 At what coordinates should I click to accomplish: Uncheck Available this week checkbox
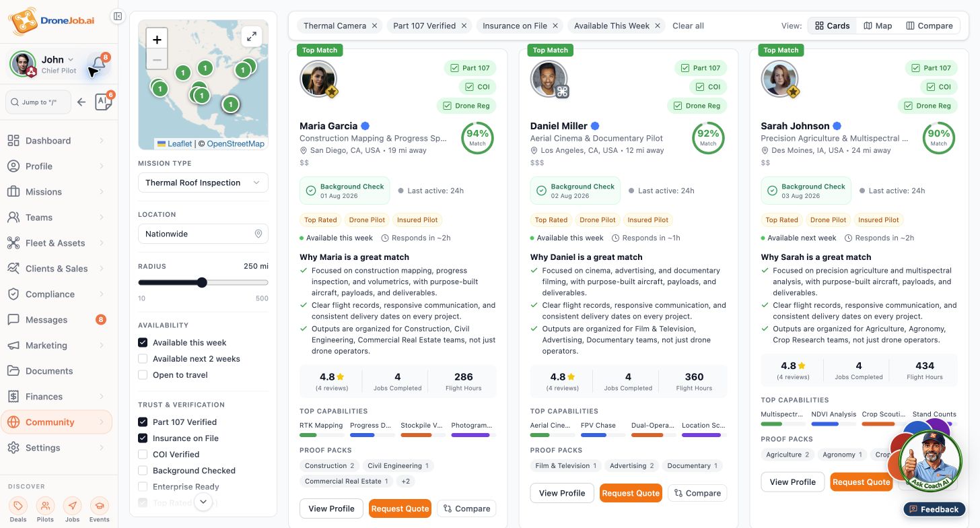point(143,342)
